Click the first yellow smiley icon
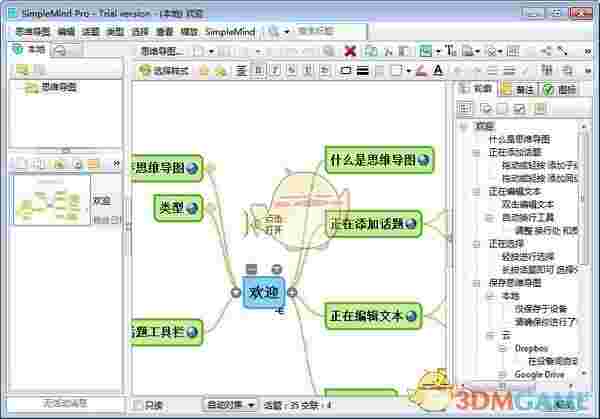This screenshot has width=600, height=419. point(204,70)
